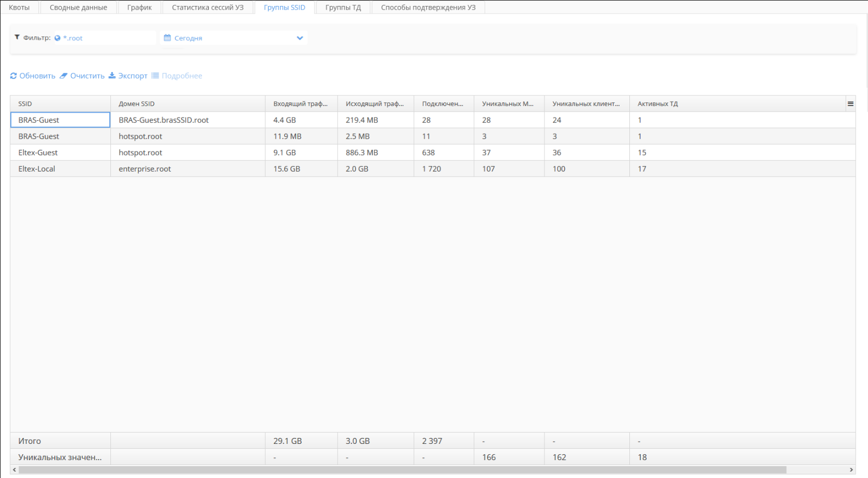The height and width of the screenshot is (478, 868).
Task: Click the horizontal scrollbar left arrow
Action: (14, 470)
